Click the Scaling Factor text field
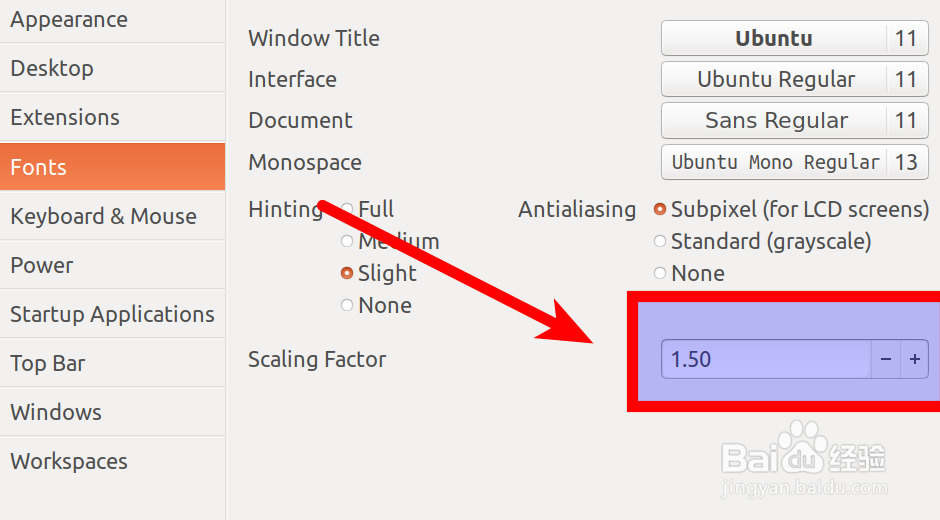 (x=766, y=359)
